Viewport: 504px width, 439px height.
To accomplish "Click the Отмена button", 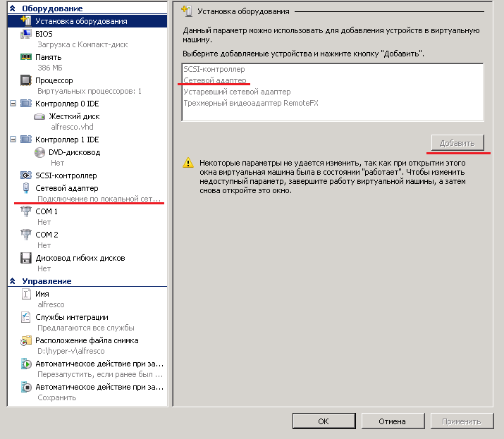I will (393, 421).
